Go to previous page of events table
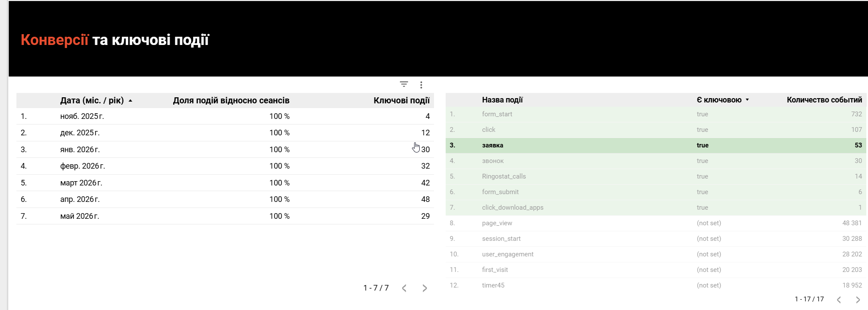 click(839, 300)
